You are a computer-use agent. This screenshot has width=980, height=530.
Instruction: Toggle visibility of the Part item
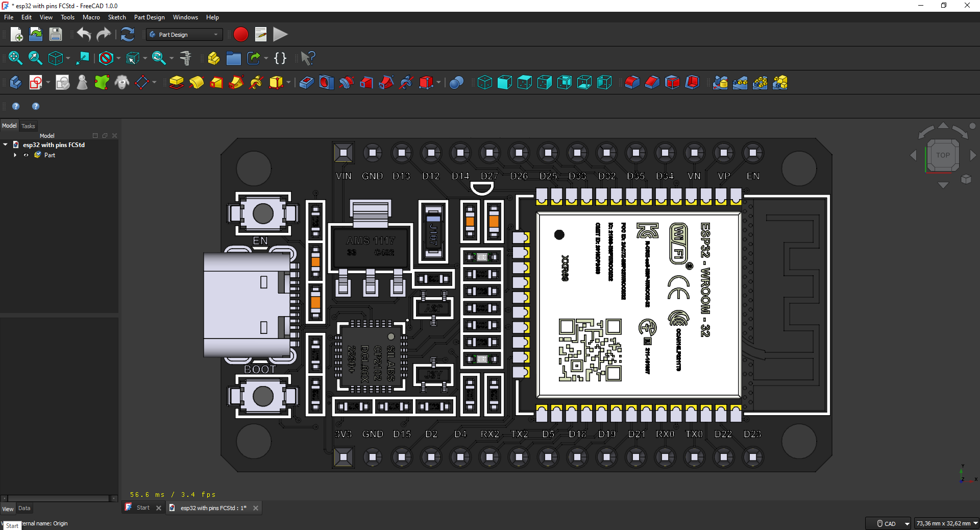click(x=26, y=155)
